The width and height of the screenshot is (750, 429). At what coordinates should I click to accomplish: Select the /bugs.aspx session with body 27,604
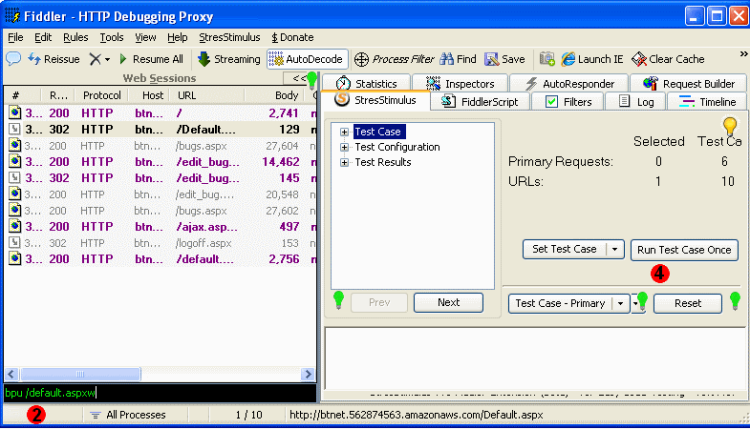coord(160,146)
